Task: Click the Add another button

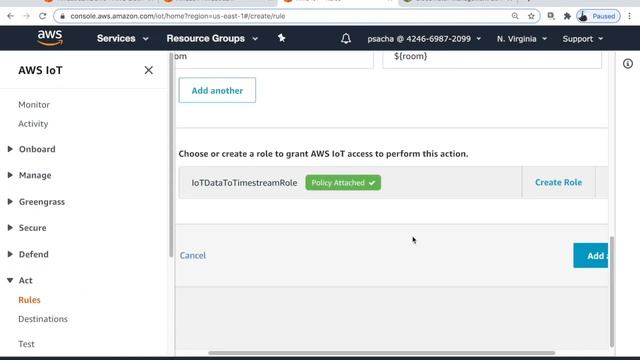Action: coord(217,90)
